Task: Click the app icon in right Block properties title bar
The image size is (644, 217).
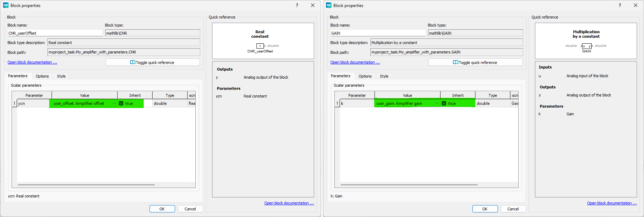Action: pos(329,5)
